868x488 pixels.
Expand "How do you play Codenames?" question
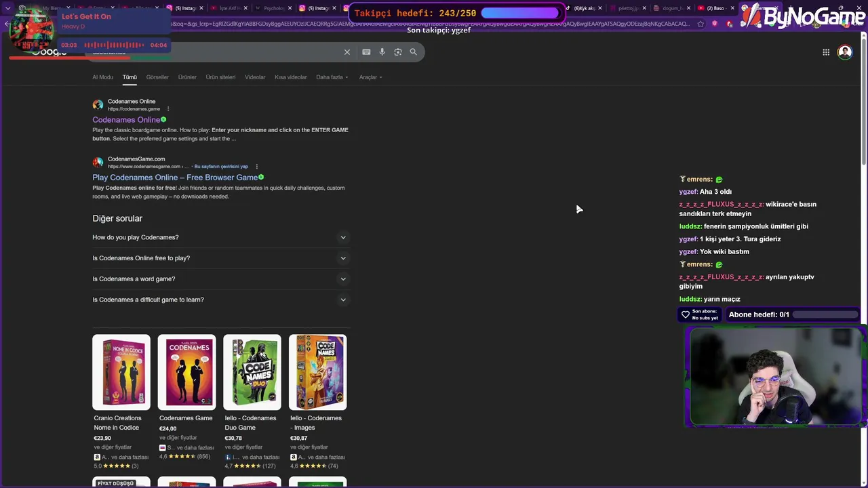click(221, 237)
